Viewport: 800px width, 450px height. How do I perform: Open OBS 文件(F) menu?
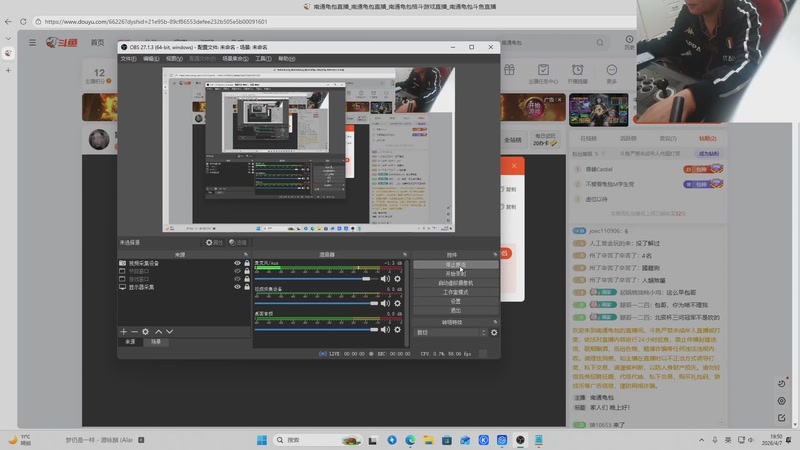point(128,59)
